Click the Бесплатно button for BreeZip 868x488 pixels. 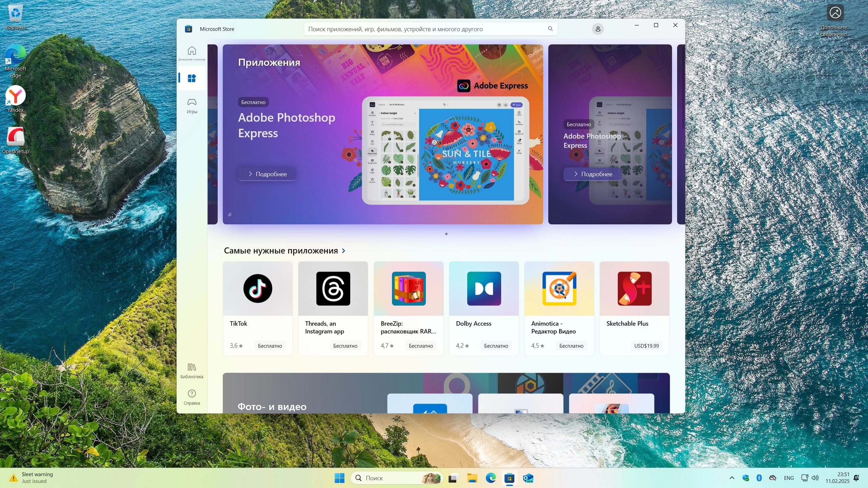tap(420, 346)
